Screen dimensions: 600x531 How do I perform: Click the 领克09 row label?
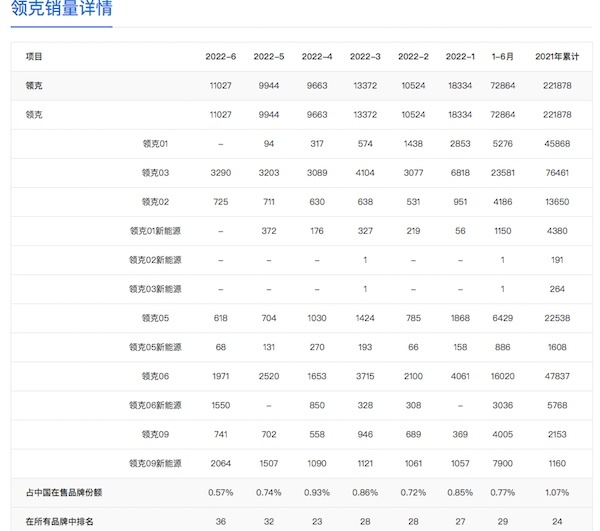(x=155, y=435)
